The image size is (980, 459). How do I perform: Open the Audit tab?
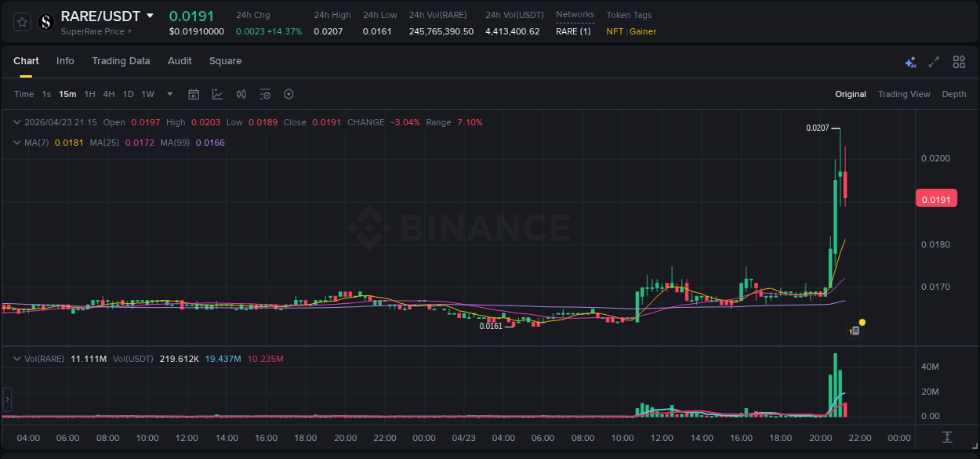tap(180, 61)
